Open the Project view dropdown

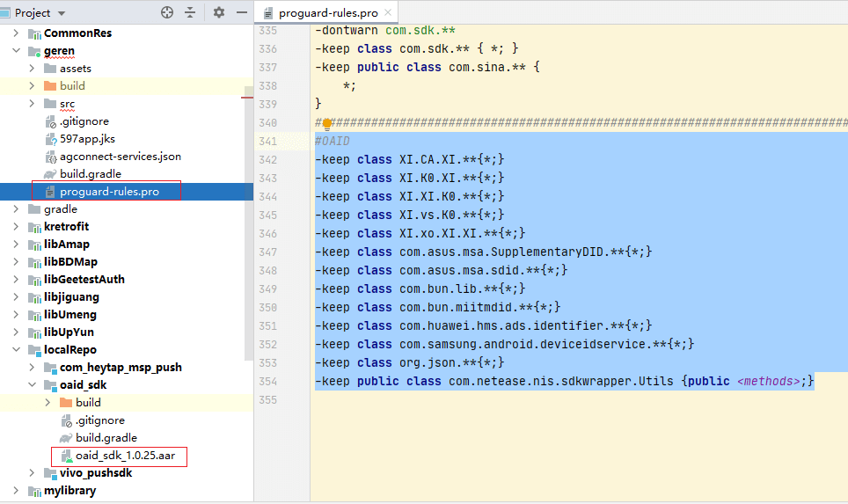click(x=61, y=13)
